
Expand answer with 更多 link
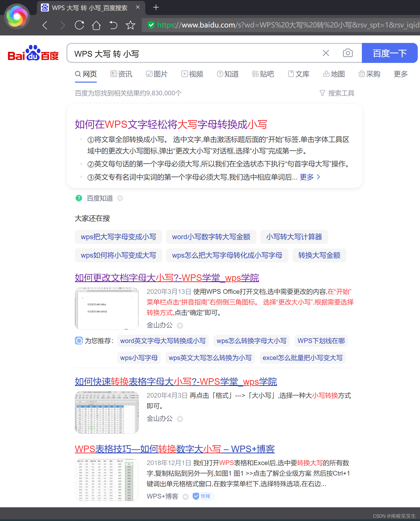coord(310,177)
